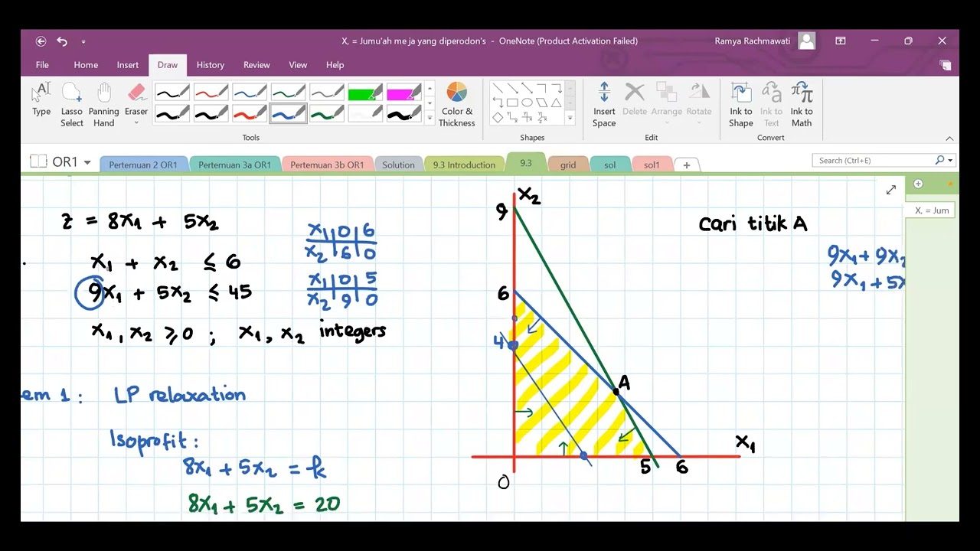Screen dimensions: 980x551
Task: Open section tab Pertemuan 3a OR1
Action: coord(234,165)
